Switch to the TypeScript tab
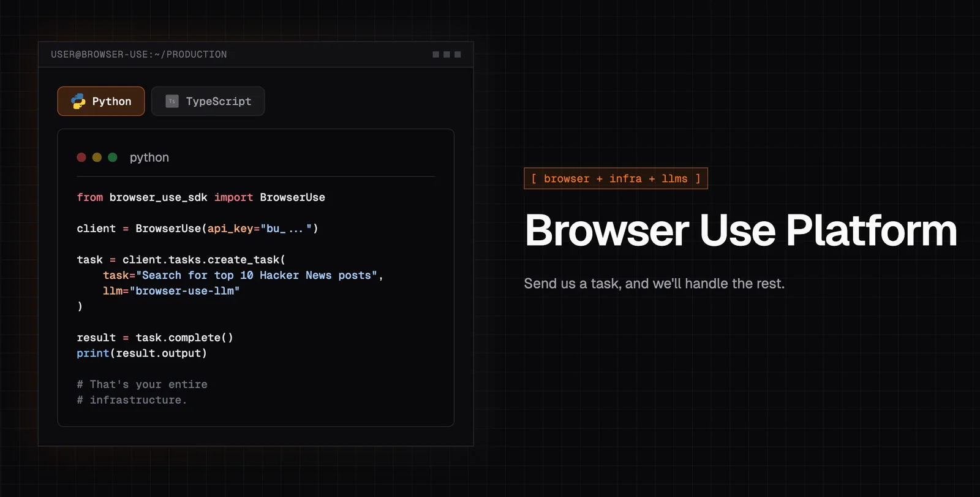This screenshot has width=980, height=497. coord(208,101)
